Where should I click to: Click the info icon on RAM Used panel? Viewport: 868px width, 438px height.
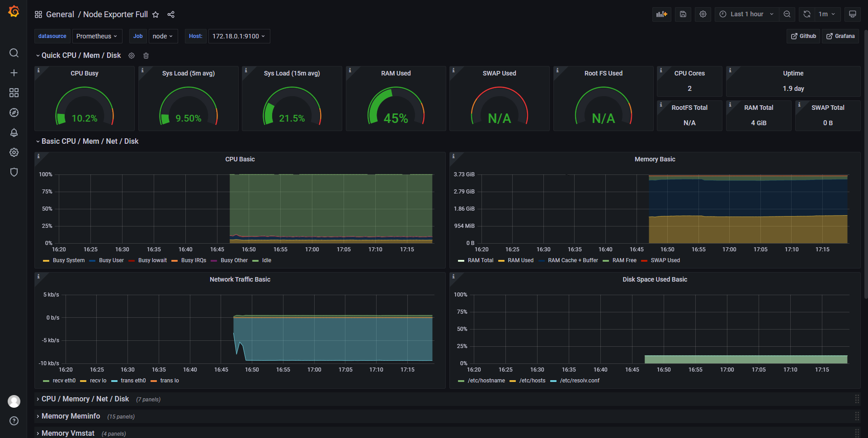[350, 70]
